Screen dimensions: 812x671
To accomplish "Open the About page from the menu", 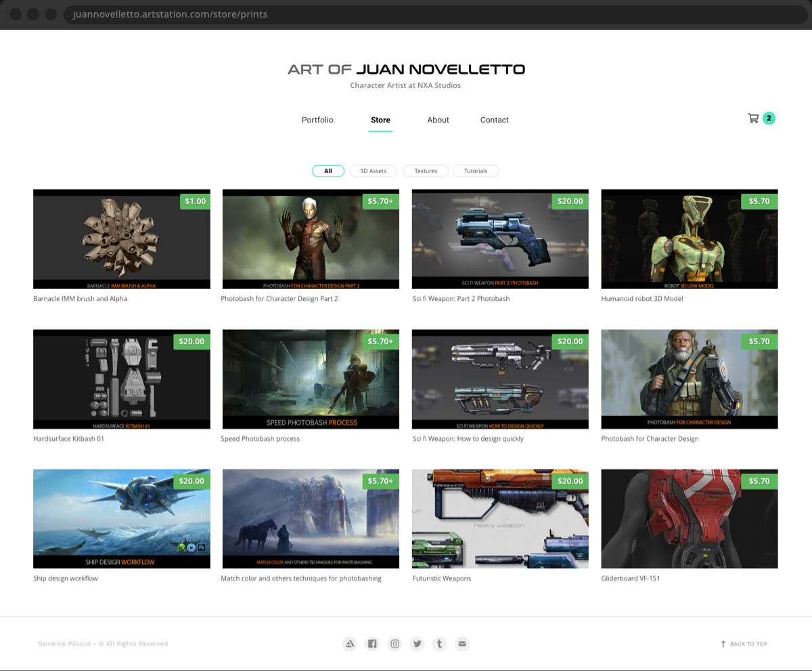I will tap(438, 120).
